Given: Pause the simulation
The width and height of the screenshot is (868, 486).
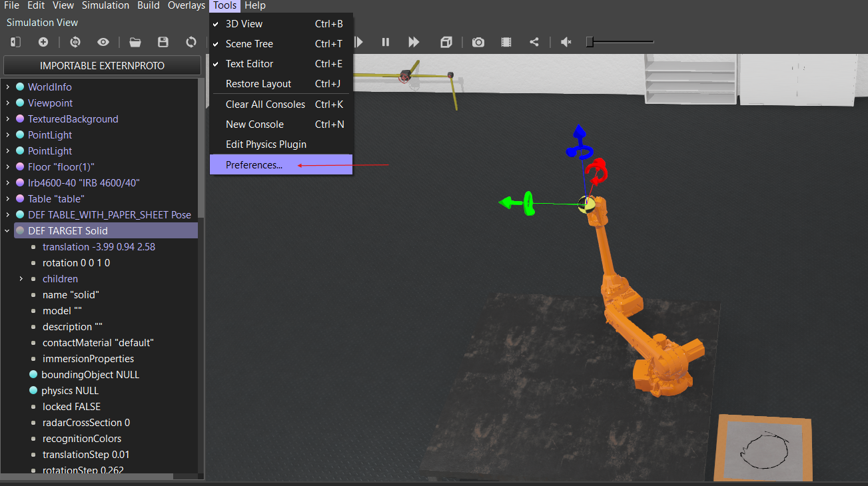Looking at the screenshot, I should 385,42.
